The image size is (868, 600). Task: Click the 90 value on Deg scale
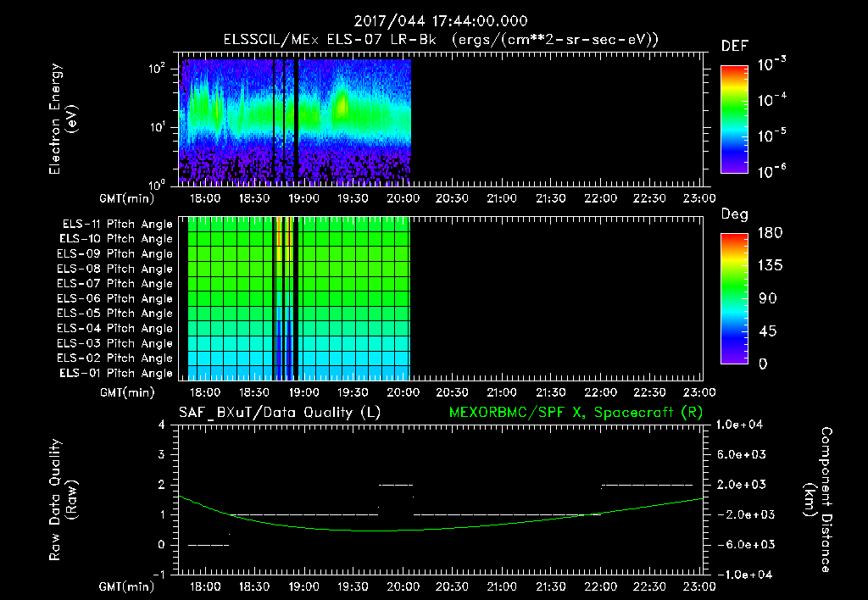tap(768, 299)
